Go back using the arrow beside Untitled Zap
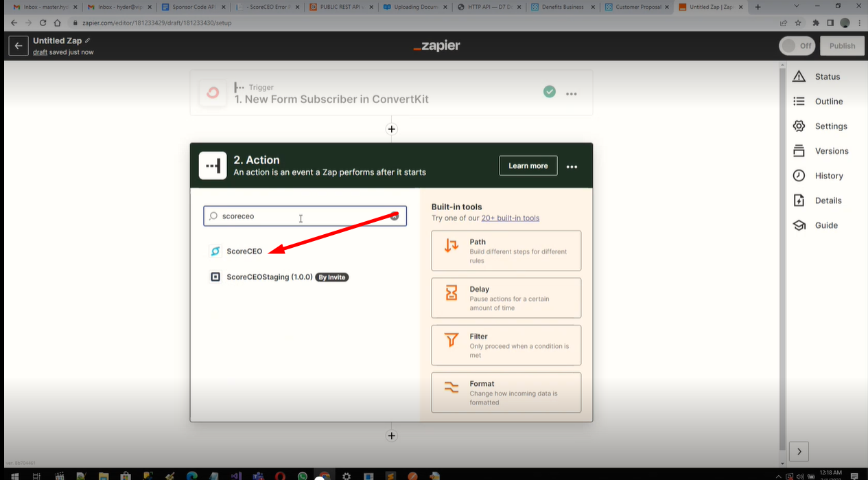This screenshot has height=480, width=868. pos(19,46)
